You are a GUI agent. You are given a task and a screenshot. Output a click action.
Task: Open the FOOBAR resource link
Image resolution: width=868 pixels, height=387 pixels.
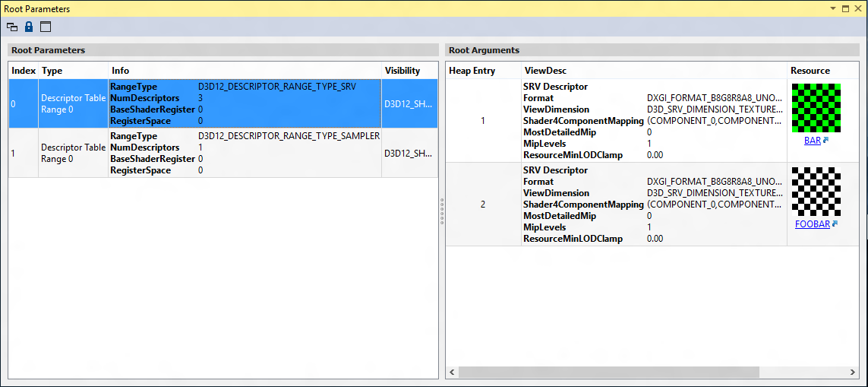point(812,224)
